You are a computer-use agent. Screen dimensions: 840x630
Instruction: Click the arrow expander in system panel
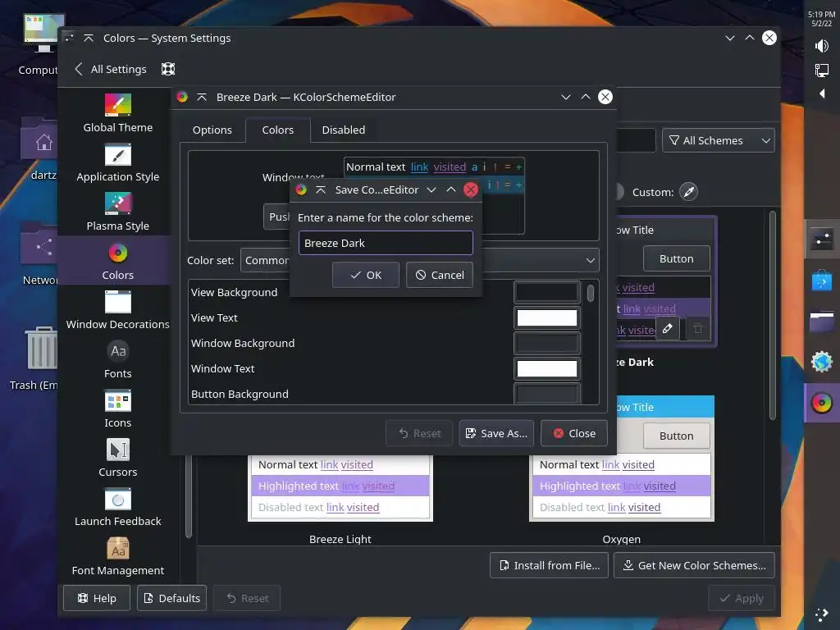[x=822, y=94]
